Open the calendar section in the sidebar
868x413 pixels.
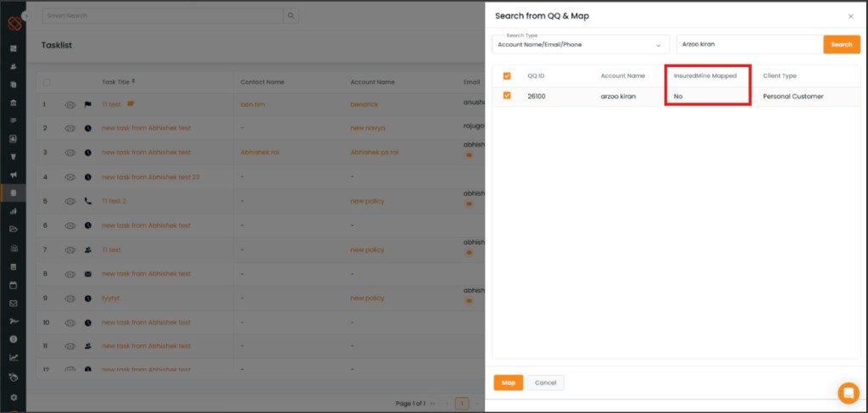(14, 284)
